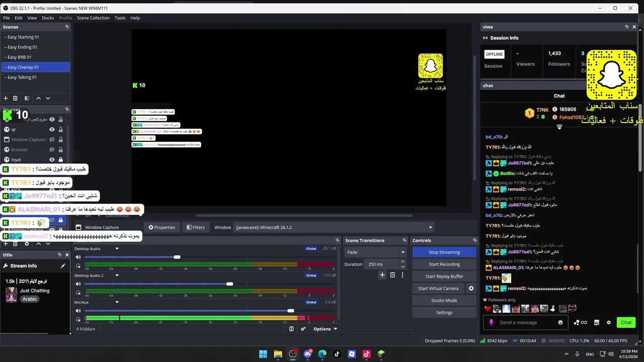The height and width of the screenshot is (362, 644).
Task: Pop out the viwe dock
Action: click(627, 27)
